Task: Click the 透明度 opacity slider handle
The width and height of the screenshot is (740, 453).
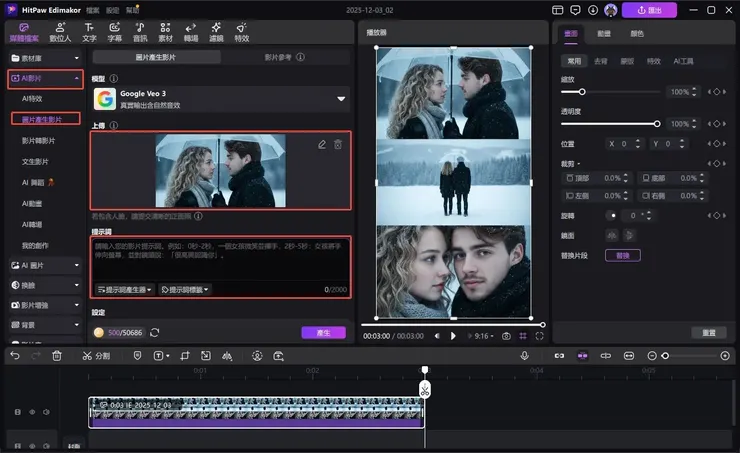Action: click(x=657, y=124)
